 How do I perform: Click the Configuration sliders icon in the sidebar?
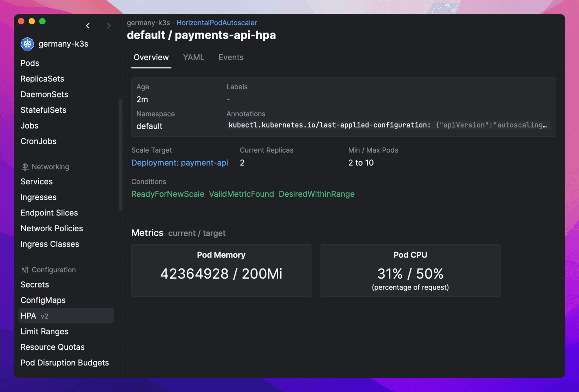pos(25,269)
